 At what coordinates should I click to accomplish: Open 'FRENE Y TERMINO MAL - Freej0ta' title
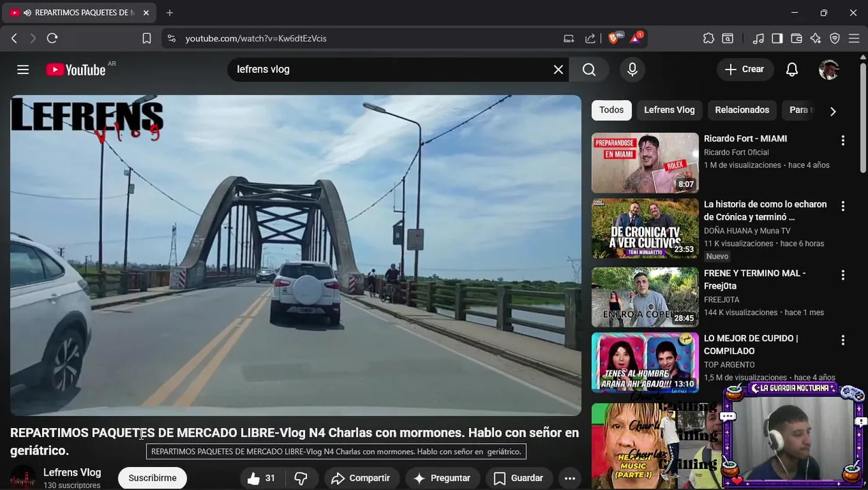click(x=754, y=280)
